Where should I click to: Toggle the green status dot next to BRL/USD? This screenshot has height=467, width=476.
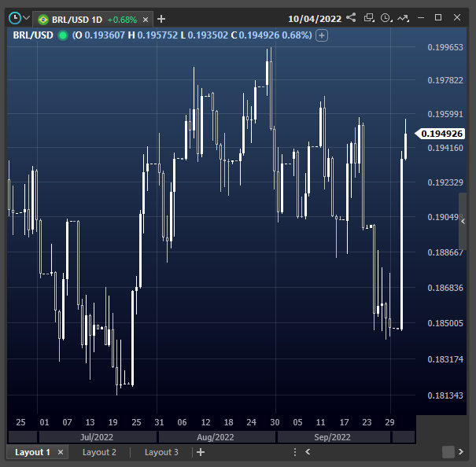click(63, 35)
